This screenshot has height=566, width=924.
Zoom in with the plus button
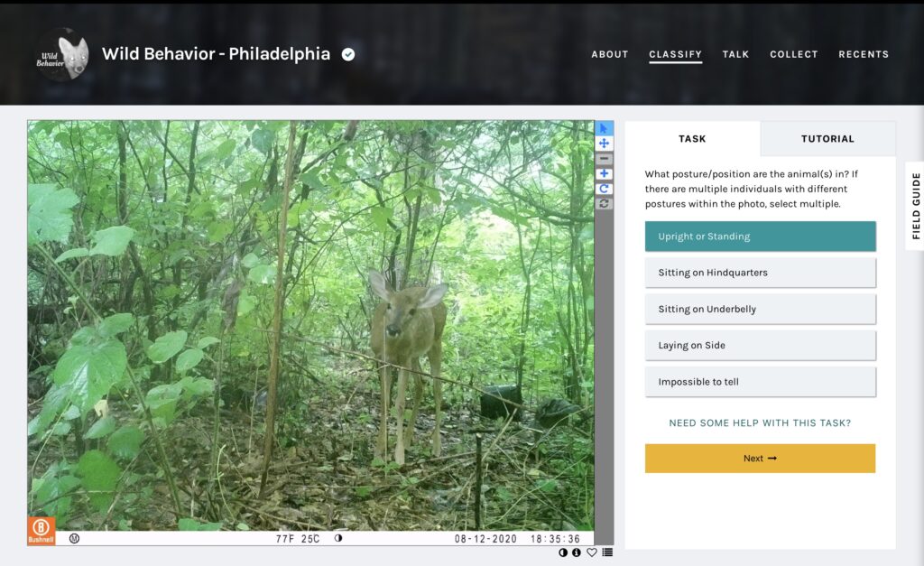604,174
